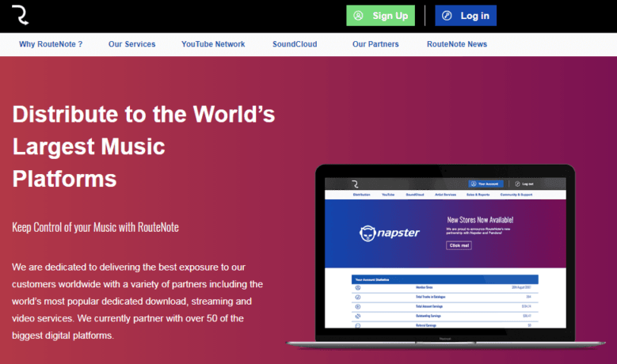Viewport: 617px width, 364px height.
Task: Select SoundCloud in the navigation bar
Action: 295,44
